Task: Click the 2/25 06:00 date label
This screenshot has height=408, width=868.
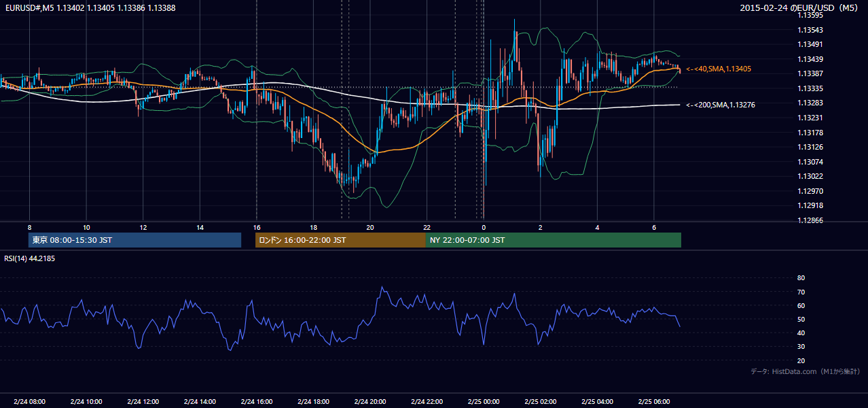Action: (x=653, y=402)
